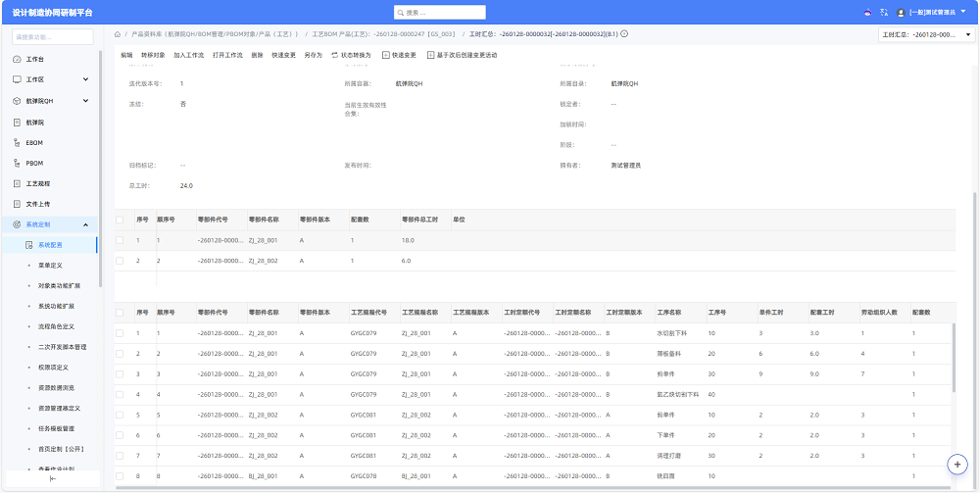This screenshot has height=493, width=980.
Task: Open the 工时汇总 dropdown at top right
Action: coord(927,35)
